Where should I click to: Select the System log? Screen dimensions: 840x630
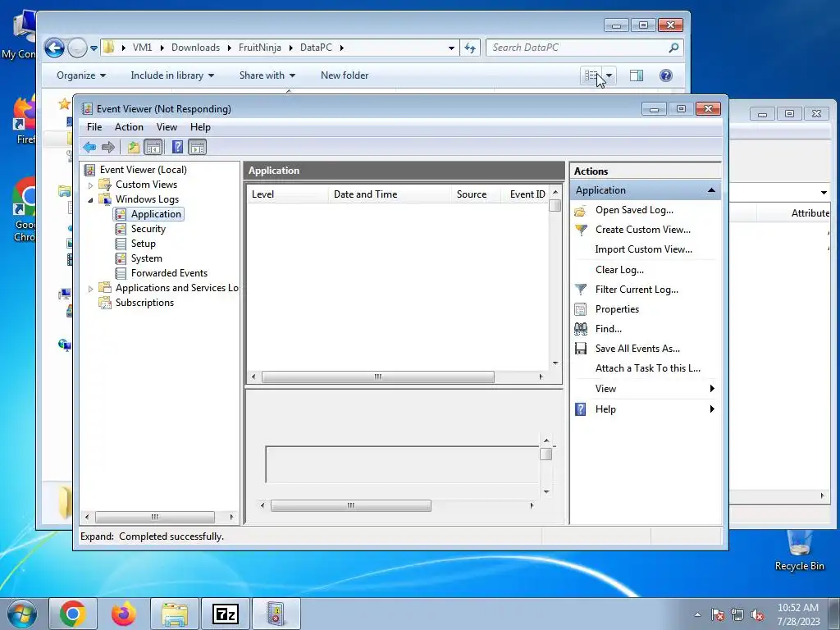pyautogui.click(x=146, y=258)
